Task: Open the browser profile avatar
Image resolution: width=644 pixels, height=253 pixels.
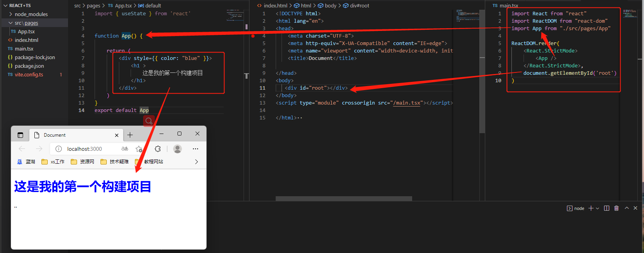Action: (178, 149)
